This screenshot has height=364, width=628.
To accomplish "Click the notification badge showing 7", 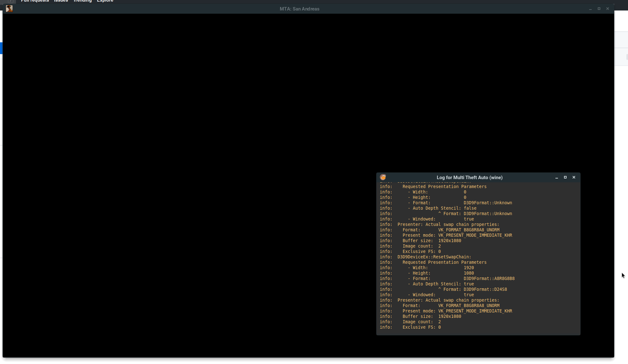I will tap(10, 2).
